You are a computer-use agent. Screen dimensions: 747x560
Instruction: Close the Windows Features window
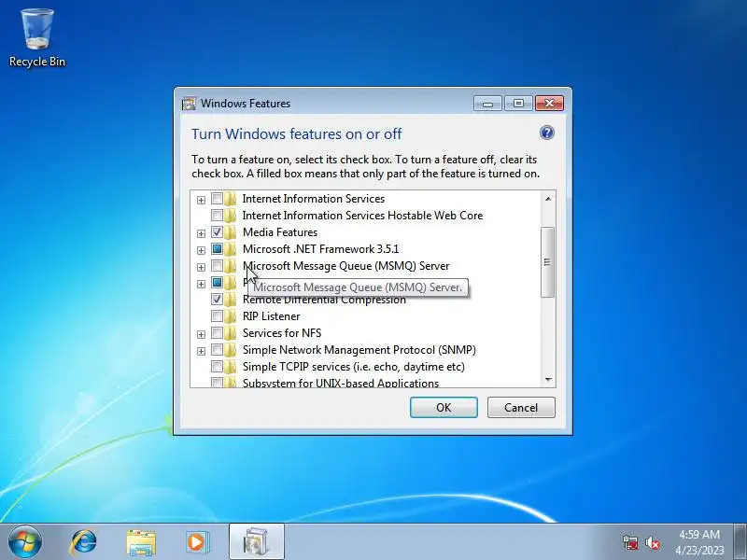(549, 104)
